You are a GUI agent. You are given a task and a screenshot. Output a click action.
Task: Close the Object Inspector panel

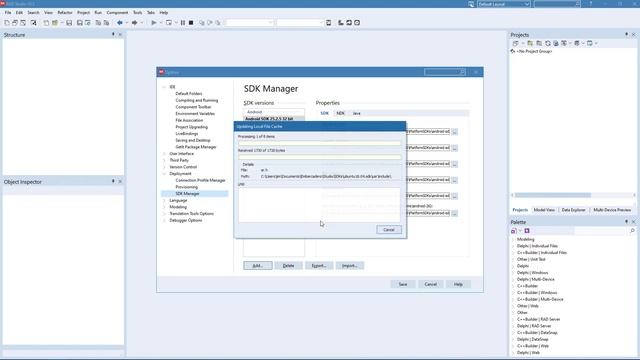(x=120, y=182)
